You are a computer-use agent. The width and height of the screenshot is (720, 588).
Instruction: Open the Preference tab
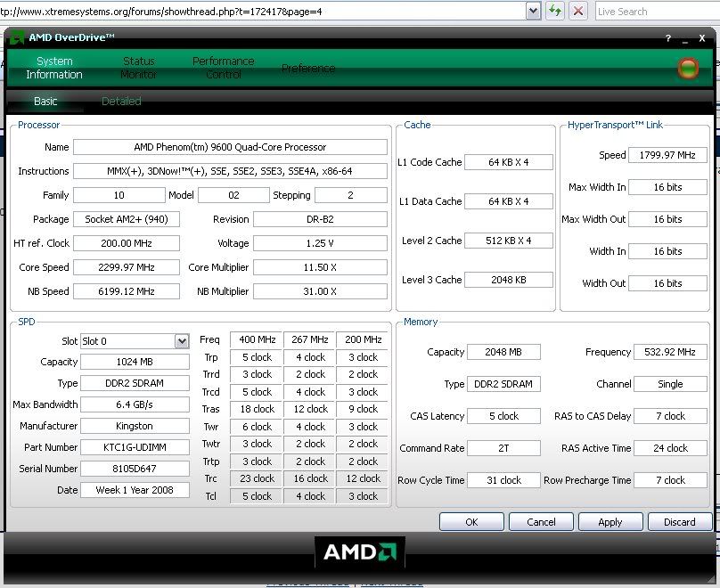point(308,69)
